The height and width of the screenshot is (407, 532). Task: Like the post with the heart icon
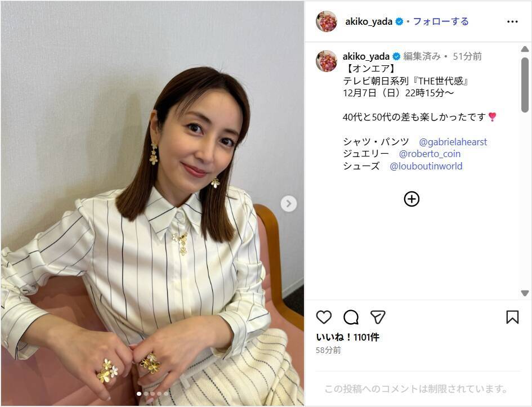(324, 317)
